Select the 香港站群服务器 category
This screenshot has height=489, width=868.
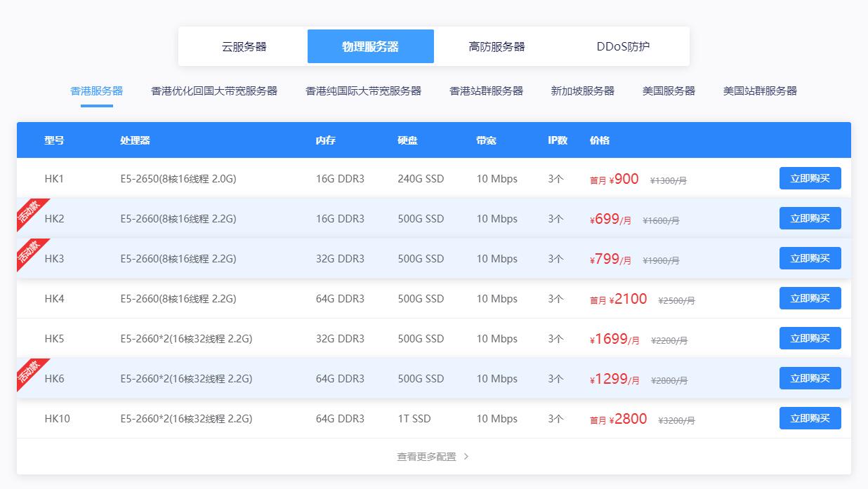486,91
